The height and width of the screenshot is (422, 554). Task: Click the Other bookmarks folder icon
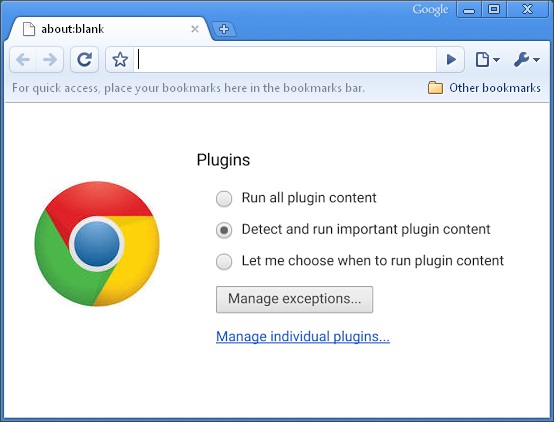[x=435, y=88]
